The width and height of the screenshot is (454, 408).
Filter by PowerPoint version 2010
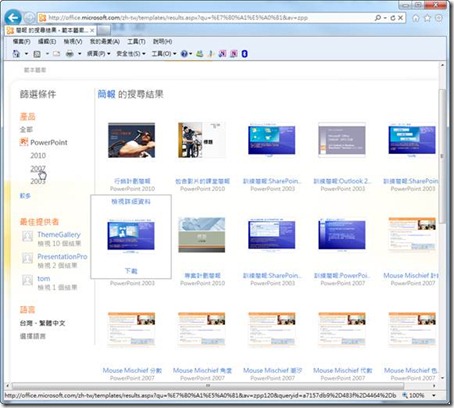point(38,156)
